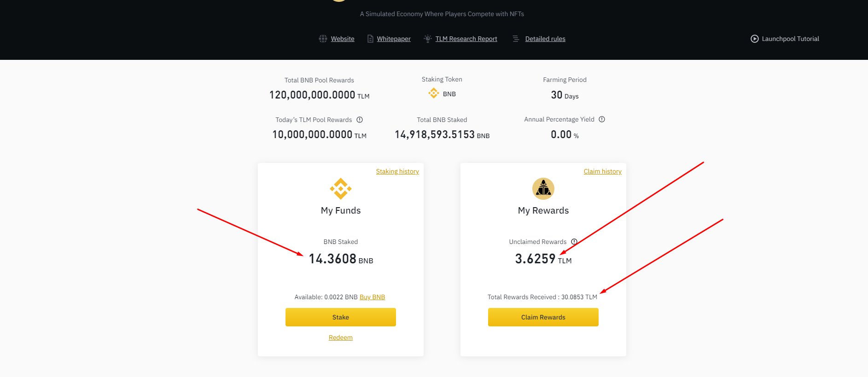Click the 14,918,593.5153 BNB total staked value
Image resolution: width=868 pixels, height=377 pixels.
tap(442, 135)
